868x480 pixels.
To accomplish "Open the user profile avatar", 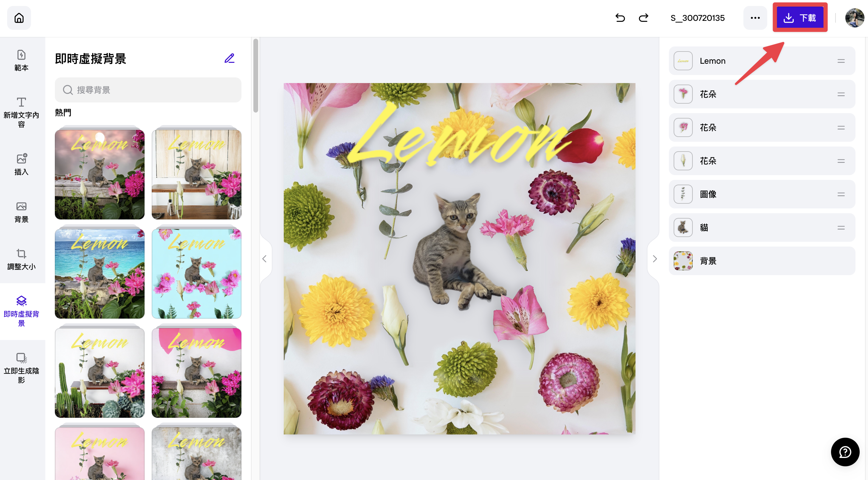I will pos(854,18).
